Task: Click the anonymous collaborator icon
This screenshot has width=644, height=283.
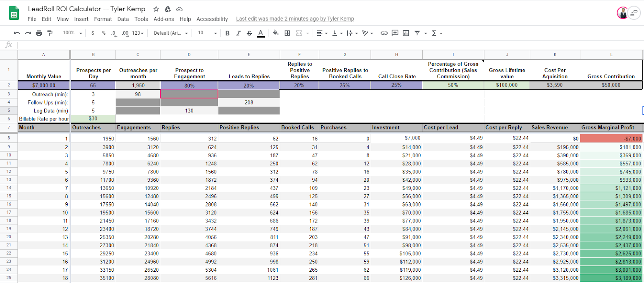Action: 634,13
